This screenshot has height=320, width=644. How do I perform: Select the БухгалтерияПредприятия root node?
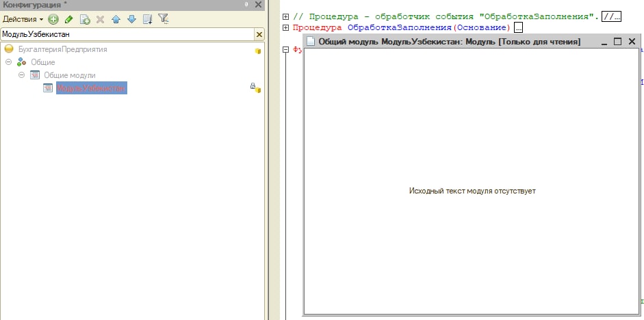63,49
